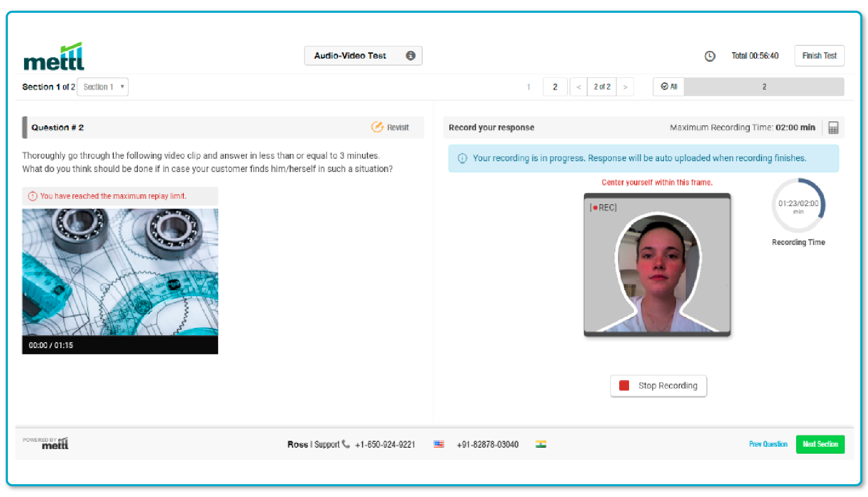Go to question 1 in navigator
The width and height of the screenshot is (868, 497).
(529, 87)
